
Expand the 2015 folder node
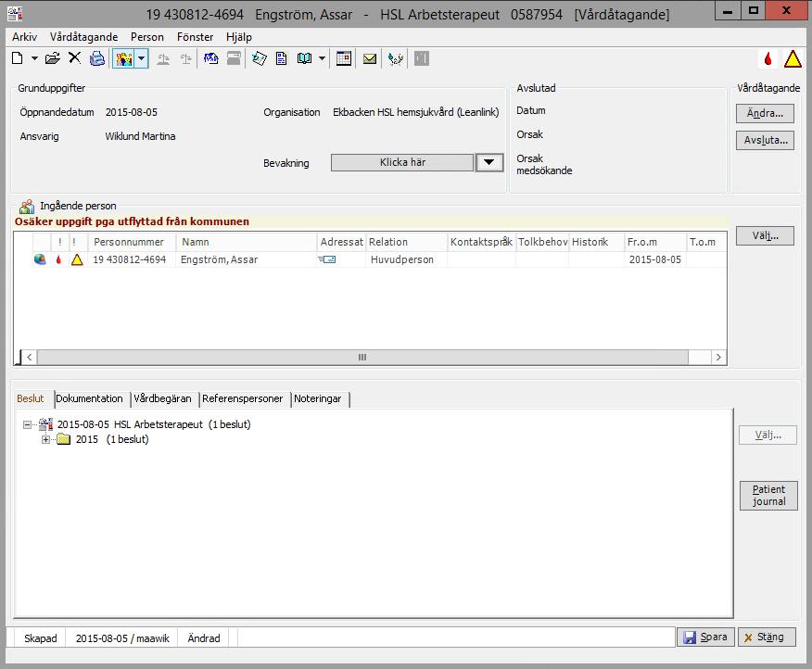tap(46, 439)
